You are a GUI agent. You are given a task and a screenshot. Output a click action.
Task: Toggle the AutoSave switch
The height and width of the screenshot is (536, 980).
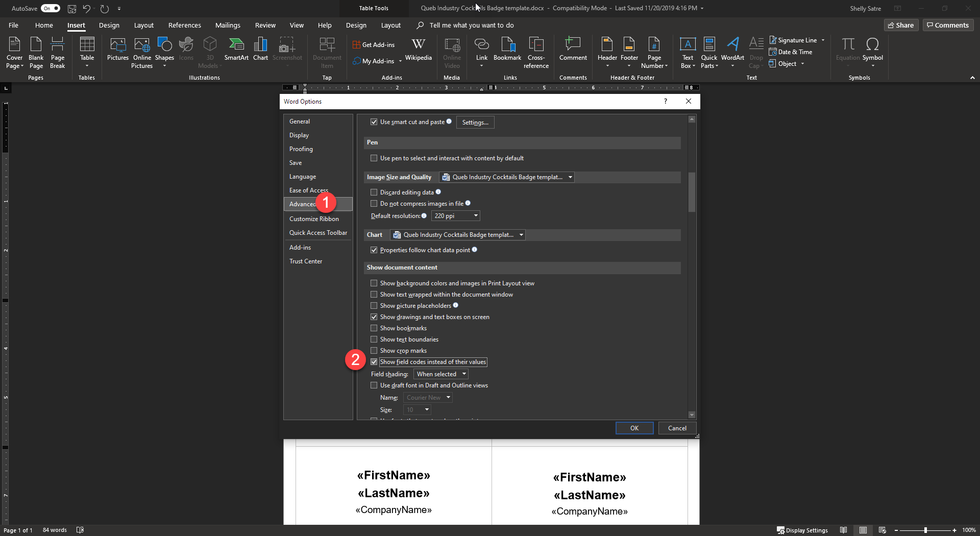pyautogui.click(x=50, y=8)
